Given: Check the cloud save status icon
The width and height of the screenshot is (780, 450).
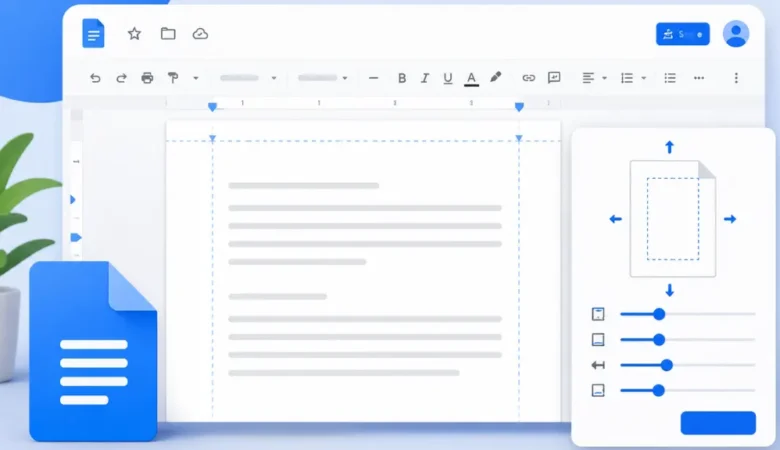Looking at the screenshot, I should coord(200,34).
